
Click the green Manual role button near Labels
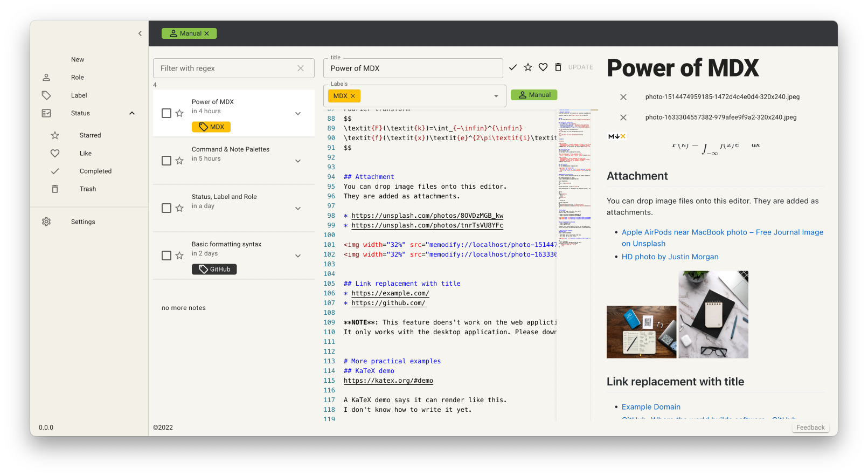[x=534, y=95]
